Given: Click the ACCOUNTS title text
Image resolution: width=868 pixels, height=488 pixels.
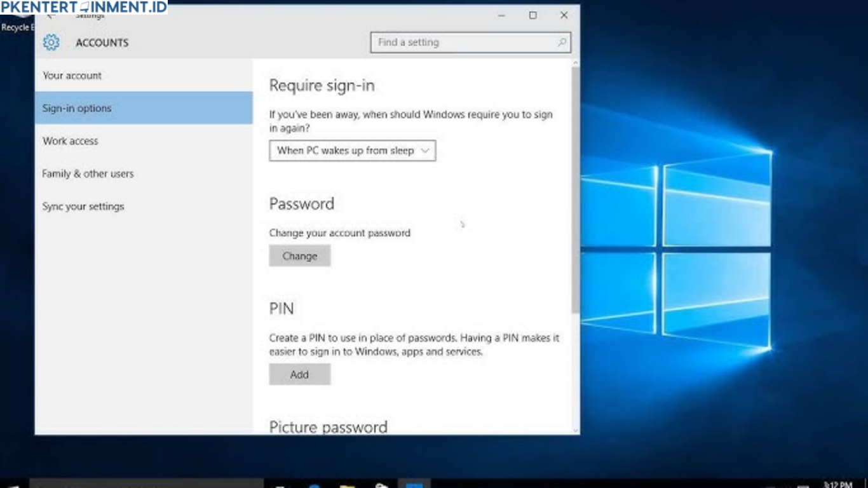Looking at the screenshot, I should point(102,43).
